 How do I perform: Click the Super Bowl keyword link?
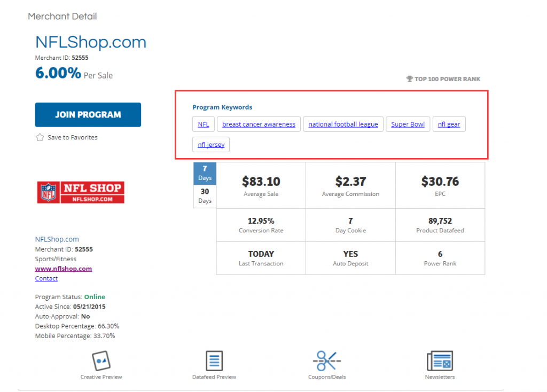coord(408,124)
